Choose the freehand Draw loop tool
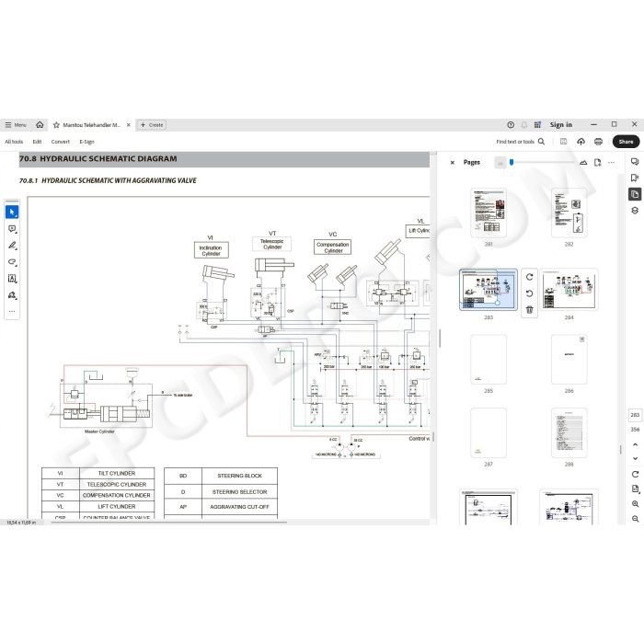Viewport: 644px width, 644px height. 12,261
